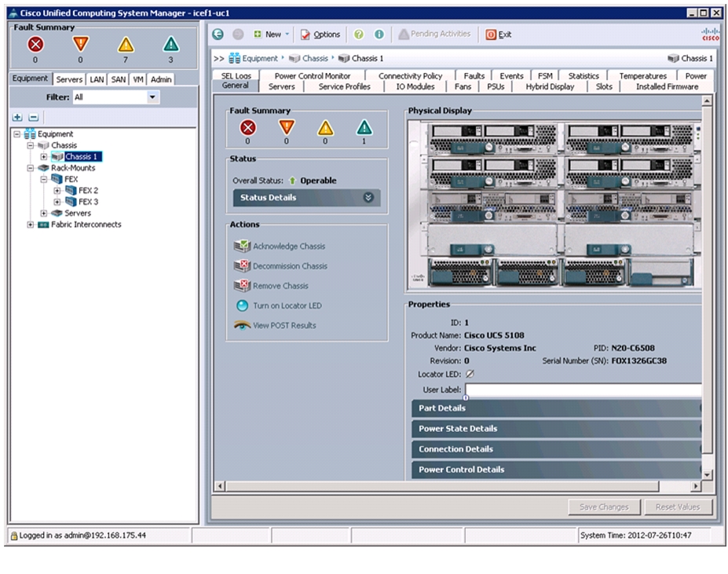Click the Cisco logo in the top corner
Viewport: 728px width, 574px height.
coord(711,34)
